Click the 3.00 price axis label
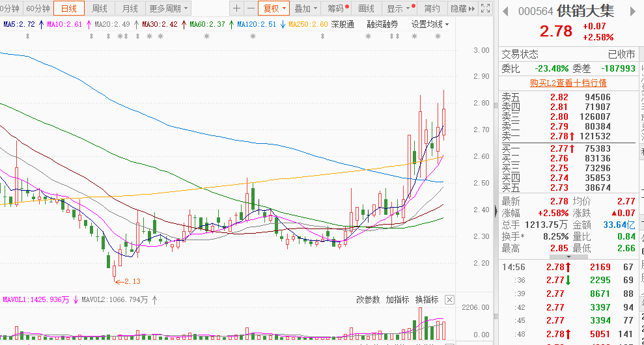The image size is (644, 345). 481,50
